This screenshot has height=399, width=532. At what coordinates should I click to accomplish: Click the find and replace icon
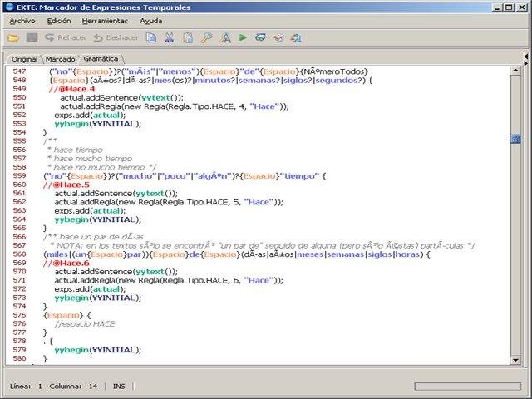(224, 37)
